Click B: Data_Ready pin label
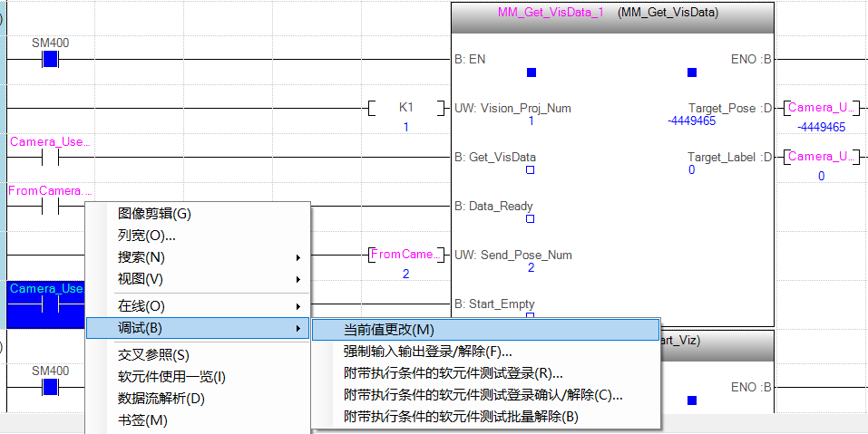The width and height of the screenshot is (868, 434). (493, 207)
